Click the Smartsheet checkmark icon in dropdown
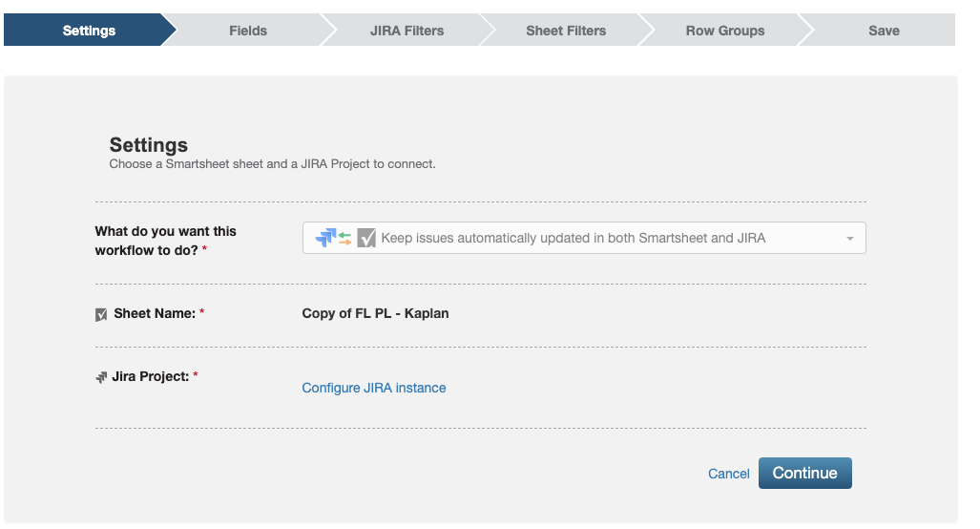Screen dimensions: 980x529 pyautogui.click(x=366, y=238)
